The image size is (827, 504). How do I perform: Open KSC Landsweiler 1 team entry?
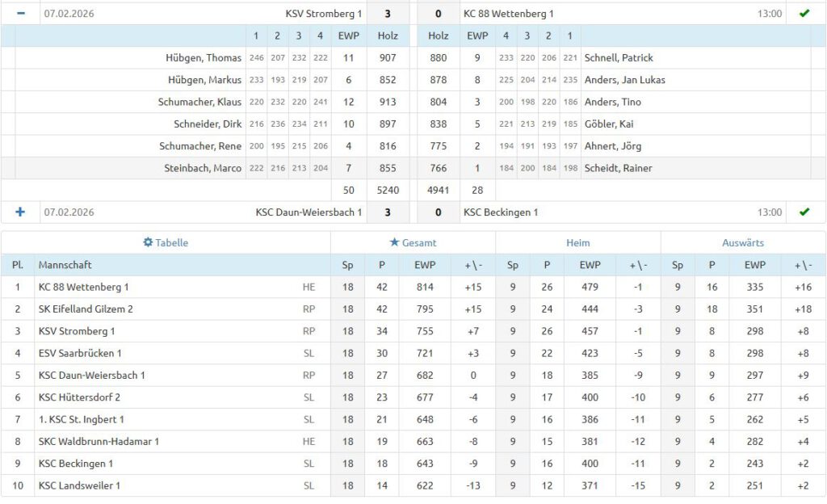(79, 485)
